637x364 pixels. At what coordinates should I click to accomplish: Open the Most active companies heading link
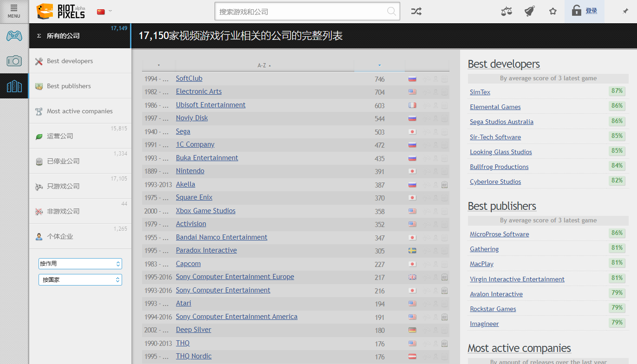point(519,348)
